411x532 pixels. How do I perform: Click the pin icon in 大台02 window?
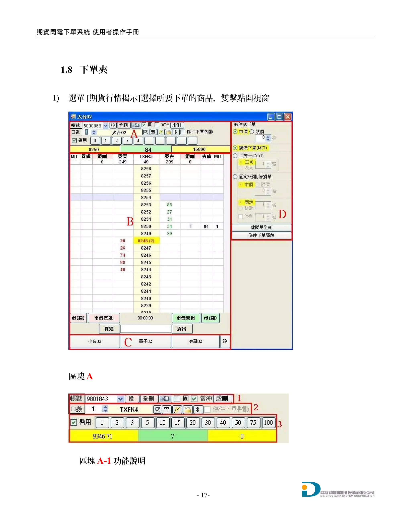136,125
